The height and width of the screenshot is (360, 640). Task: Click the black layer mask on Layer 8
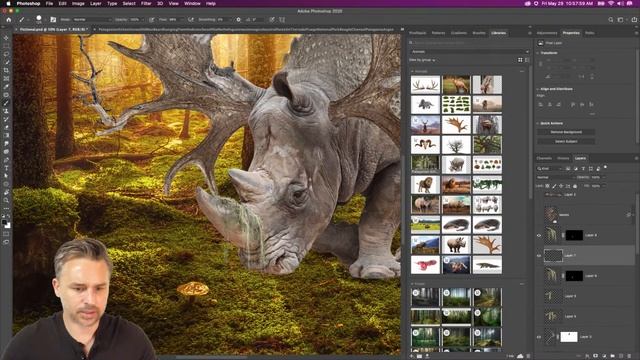point(574,235)
